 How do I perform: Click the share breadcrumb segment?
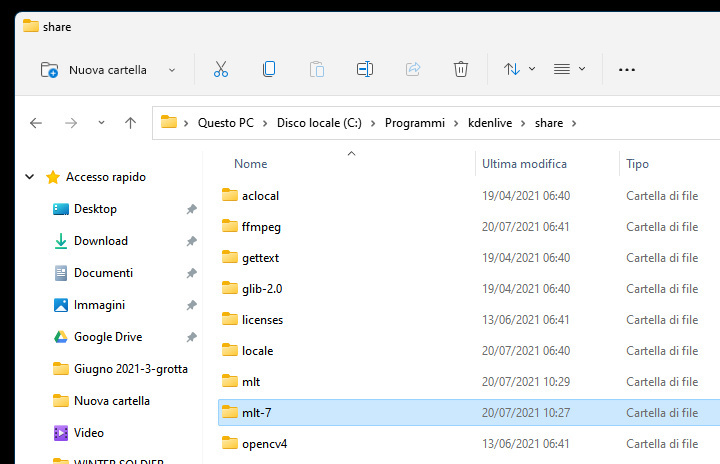(549, 123)
